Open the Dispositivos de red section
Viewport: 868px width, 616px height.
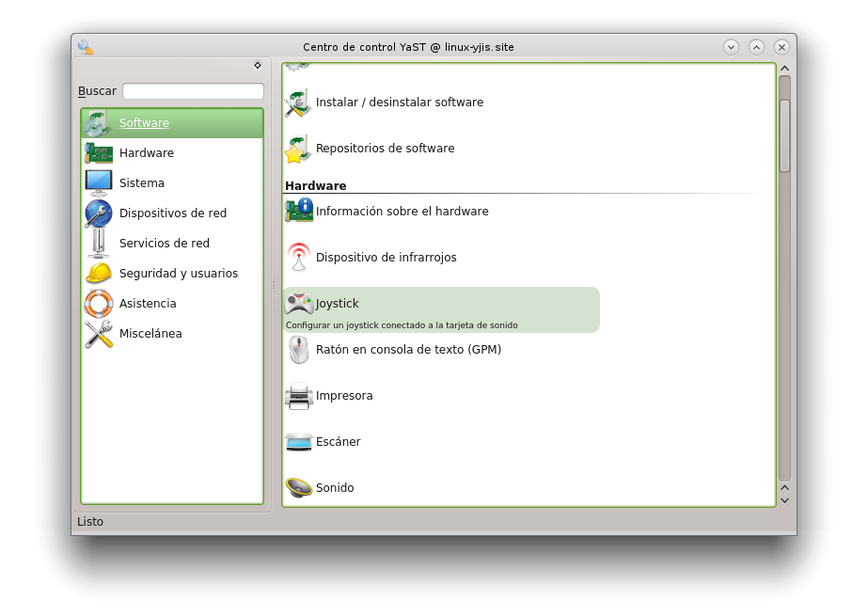click(x=172, y=213)
